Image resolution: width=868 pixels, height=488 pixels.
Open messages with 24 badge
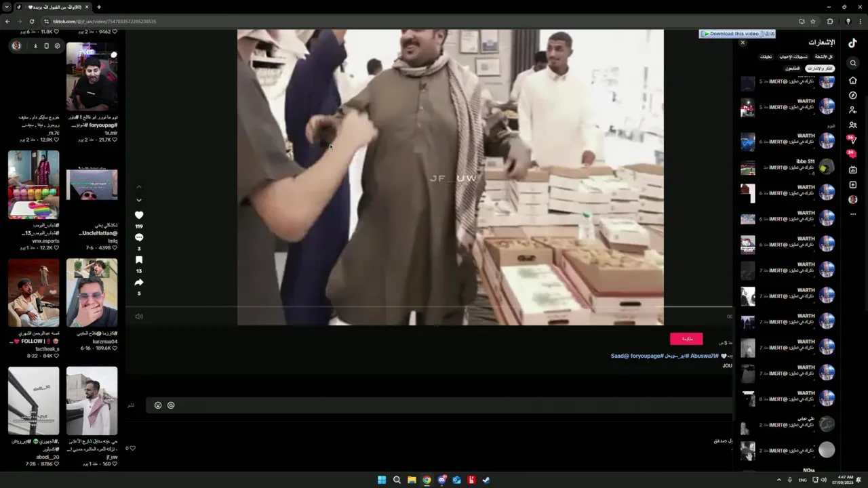pyautogui.click(x=852, y=154)
